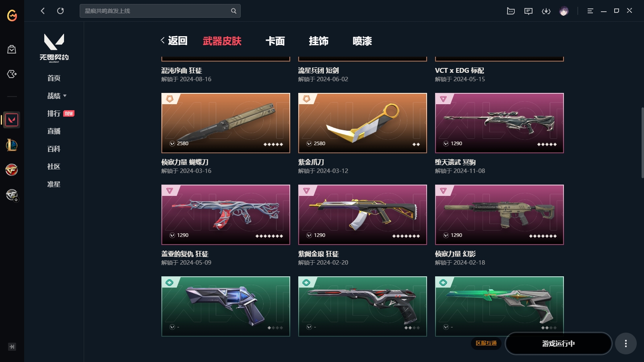Image resolution: width=644 pixels, height=362 pixels.
Task: Open the three-dot more options button
Action: pos(625,343)
